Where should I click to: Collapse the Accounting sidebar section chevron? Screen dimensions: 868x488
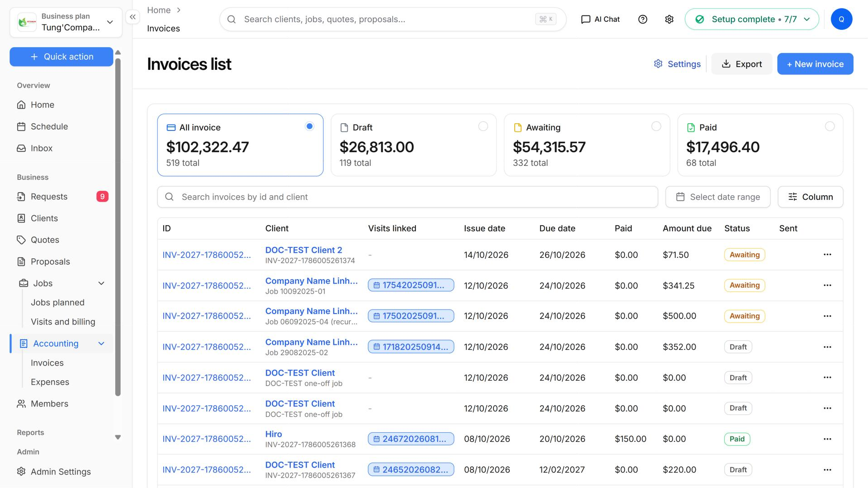pos(101,344)
